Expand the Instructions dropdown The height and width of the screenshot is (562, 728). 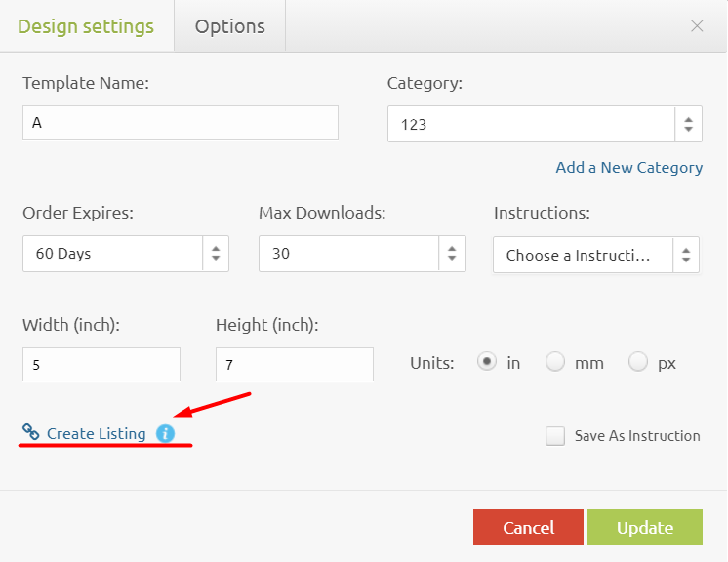(x=595, y=256)
